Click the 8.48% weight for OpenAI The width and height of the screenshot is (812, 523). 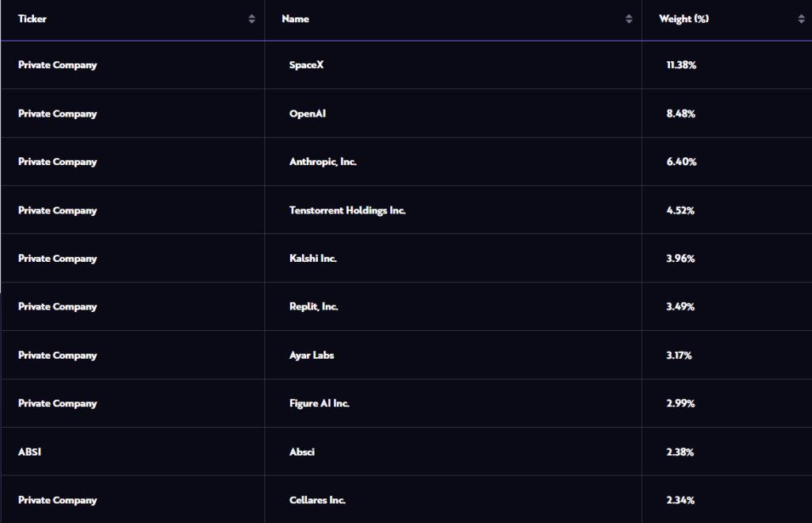tap(680, 113)
